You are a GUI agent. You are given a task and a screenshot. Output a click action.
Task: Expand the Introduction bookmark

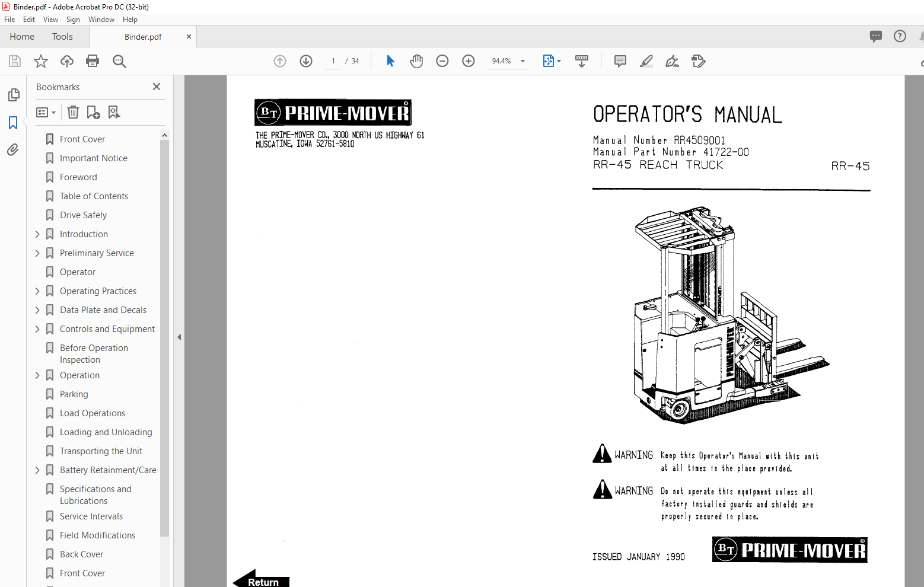point(37,234)
